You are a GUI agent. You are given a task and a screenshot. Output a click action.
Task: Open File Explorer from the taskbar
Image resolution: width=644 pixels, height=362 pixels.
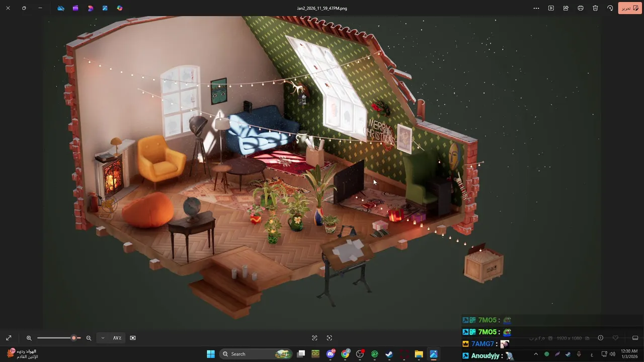pos(419,354)
